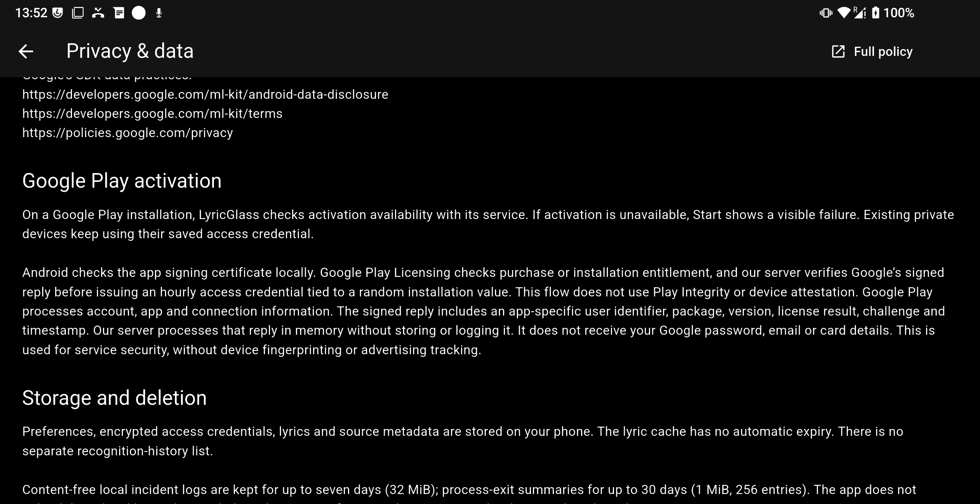This screenshot has width=980, height=504.
Task: Tap the Privacy & data page title
Action: 130,51
